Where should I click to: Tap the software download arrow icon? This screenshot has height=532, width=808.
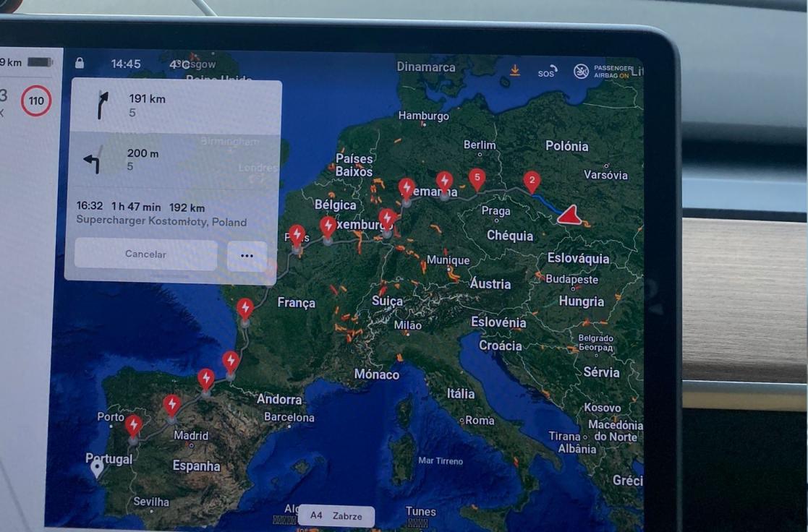pyautogui.click(x=515, y=70)
